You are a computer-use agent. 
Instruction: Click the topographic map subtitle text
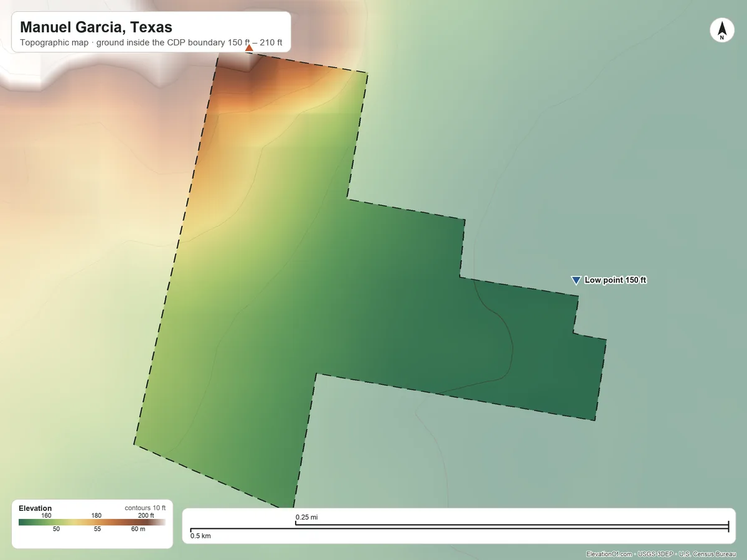pos(151,43)
